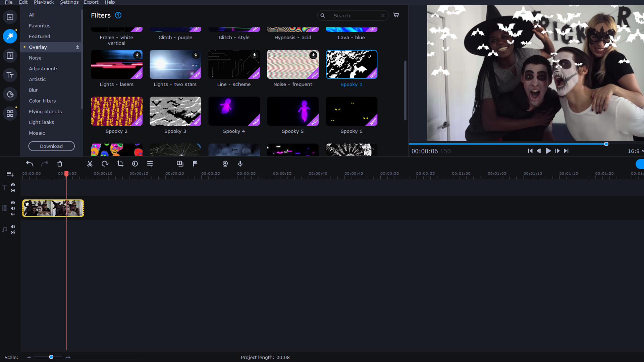Viewport: 644px width, 362px height.
Task: Open Filters help via the question mark
Action: (x=118, y=15)
